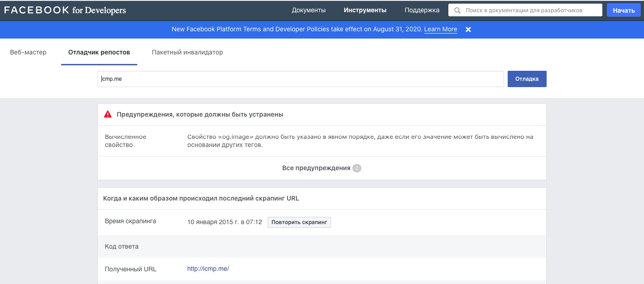Click the Время скрапинга label
This screenshot has height=284, width=644.
[130, 221]
